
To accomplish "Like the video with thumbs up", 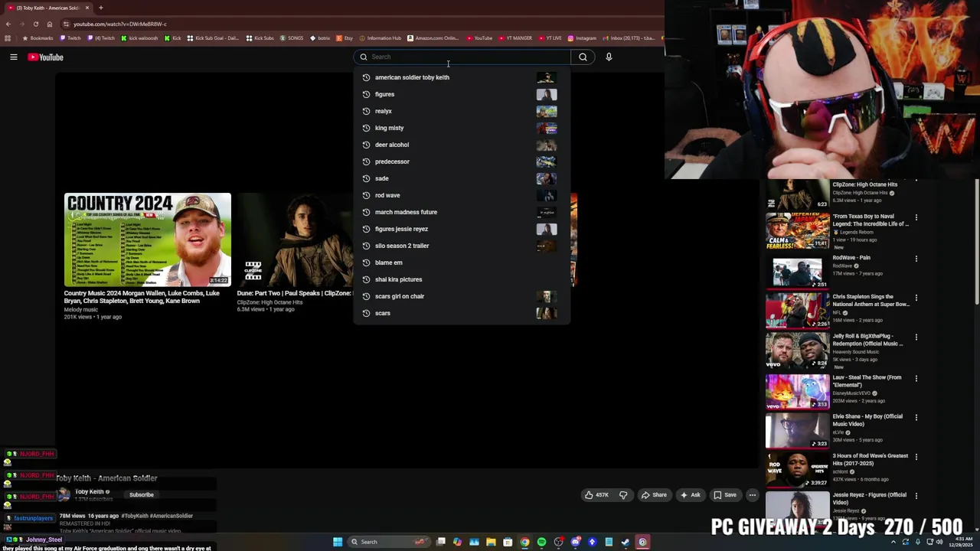I will click(596, 495).
